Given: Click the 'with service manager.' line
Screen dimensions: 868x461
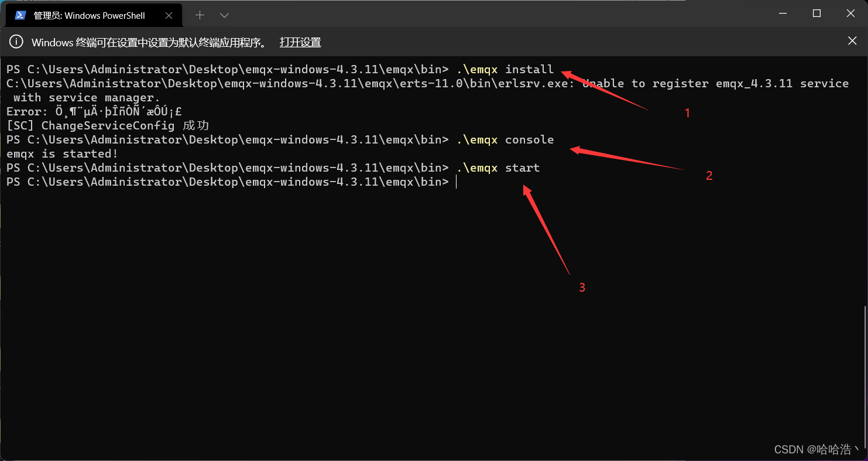Looking at the screenshot, I should point(87,98).
